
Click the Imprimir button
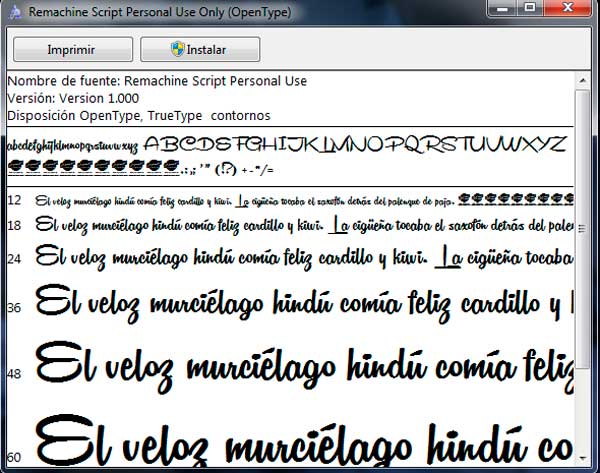[73, 49]
